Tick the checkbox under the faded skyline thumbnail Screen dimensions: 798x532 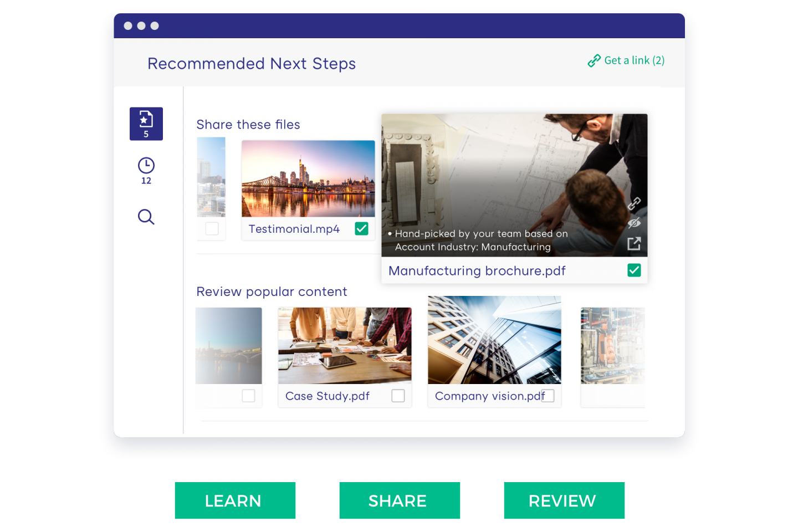[x=212, y=228]
